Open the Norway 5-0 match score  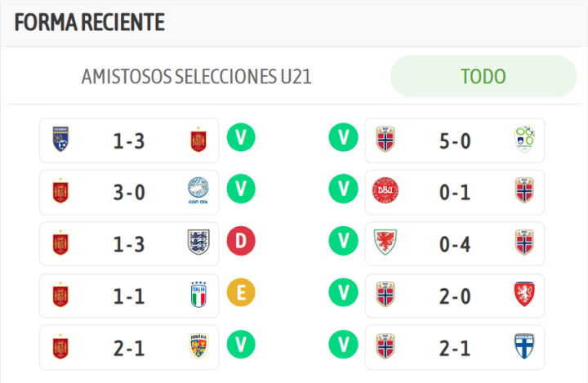[455, 140]
